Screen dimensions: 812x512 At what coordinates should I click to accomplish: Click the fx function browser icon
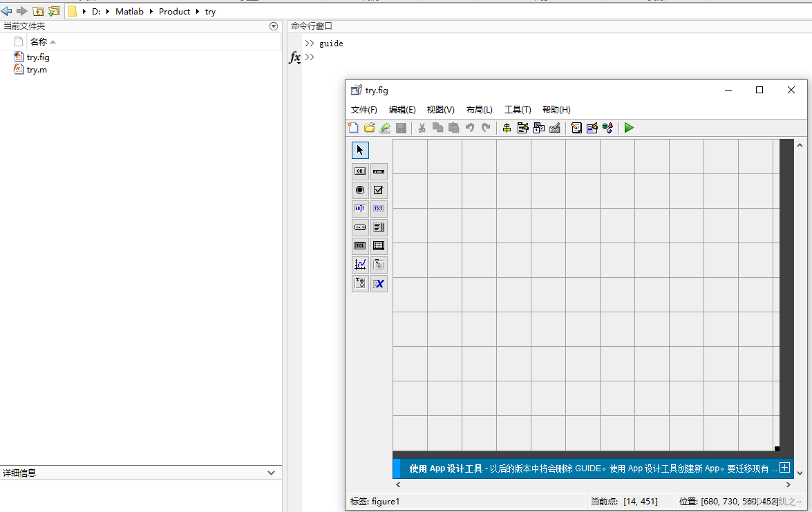(294, 57)
